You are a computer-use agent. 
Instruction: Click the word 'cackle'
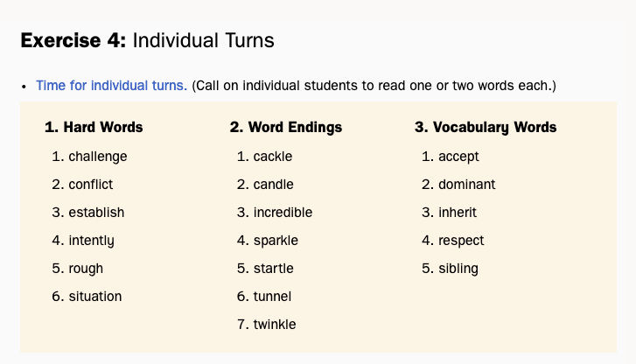coord(273,157)
